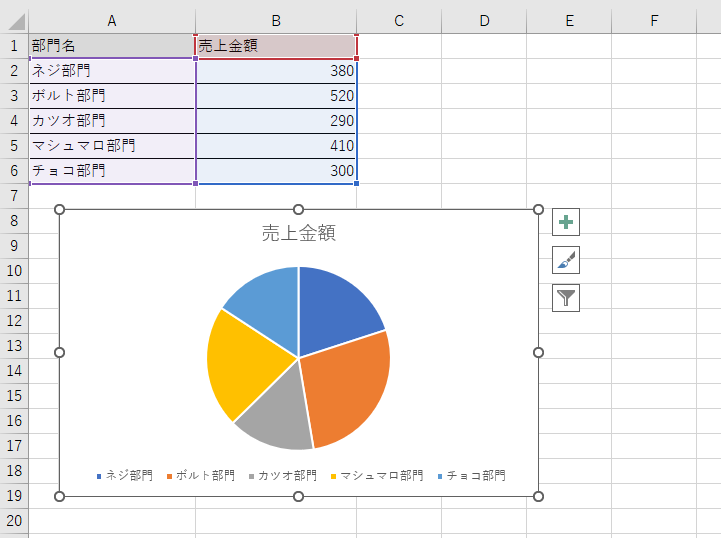Select the 部門名 header cell
This screenshot has height=538, width=721.
click(111, 46)
